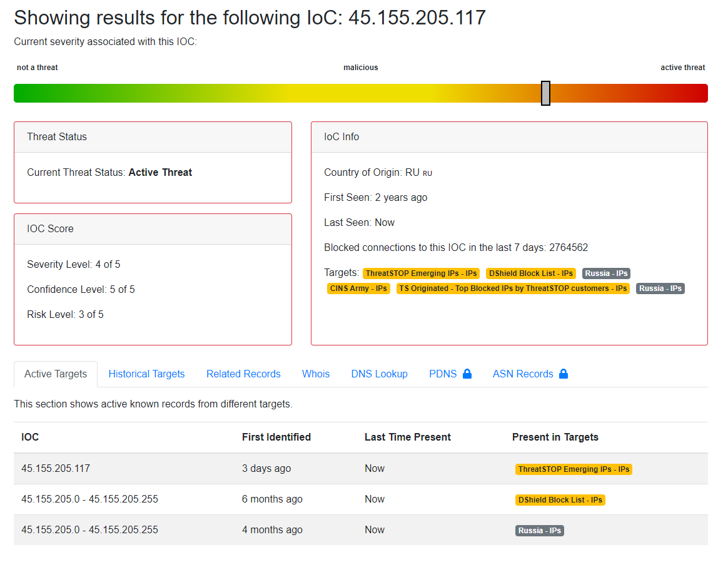Click the Active Targets tab label
The width and height of the screenshot is (728, 567).
tap(55, 373)
